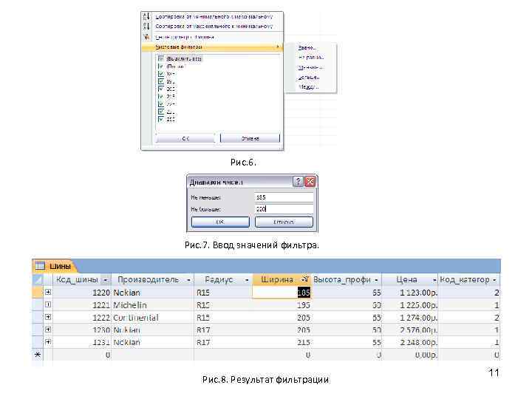The height and width of the screenshot is (399, 532).
Task: Toggle the last checkbox in filter list
Action: [161, 119]
